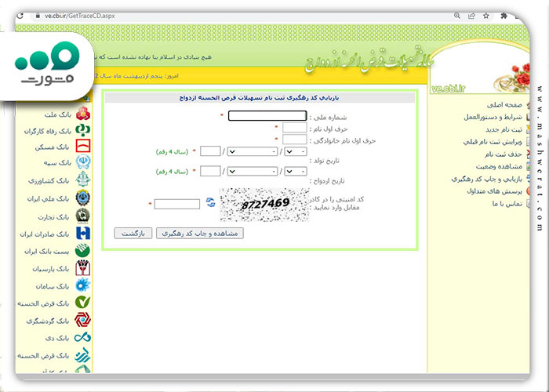Click the پست بانک ایران link text
Image resolution: width=549 pixels, height=392 pixels.
click(46, 252)
